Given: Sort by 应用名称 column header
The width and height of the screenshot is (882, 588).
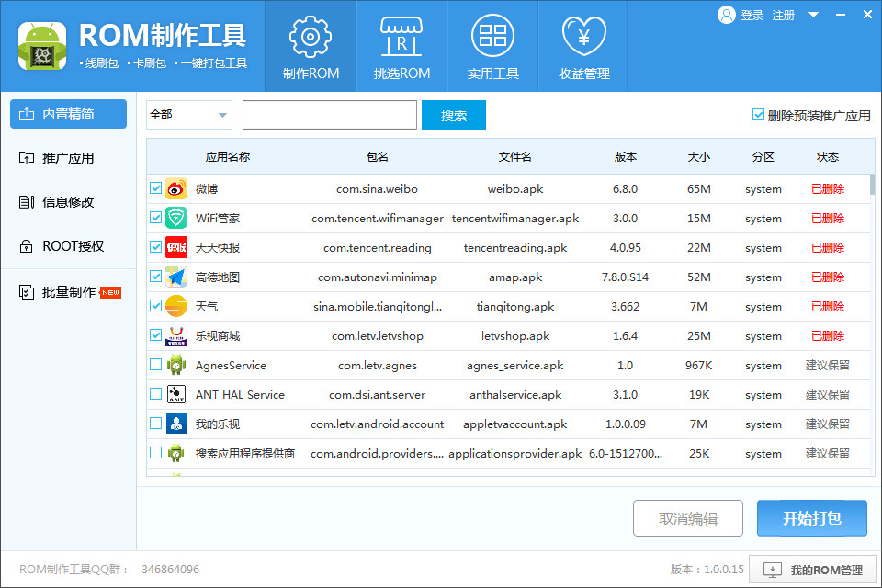Looking at the screenshot, I should tap(227, 157).
